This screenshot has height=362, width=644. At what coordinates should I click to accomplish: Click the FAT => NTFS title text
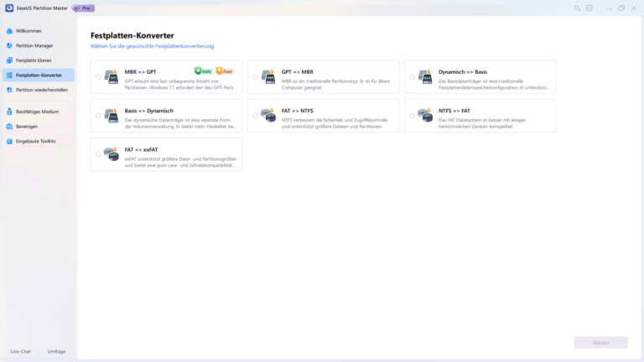click(x=298, y=111)
